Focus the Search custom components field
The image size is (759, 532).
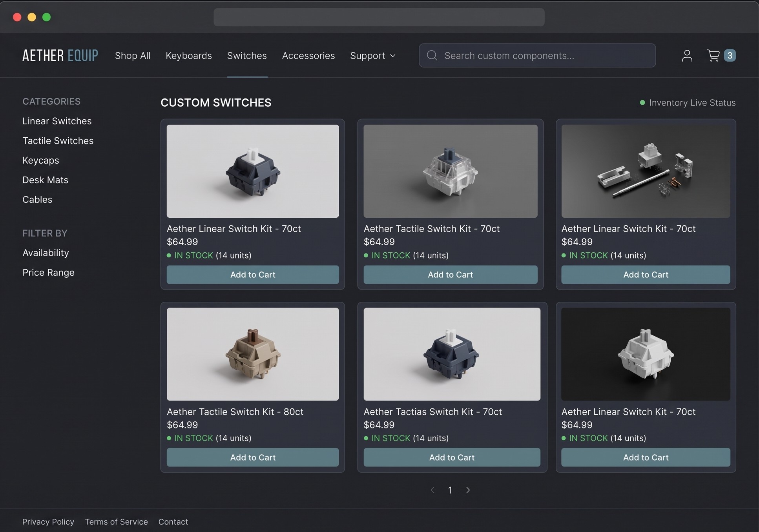(537, 55)
